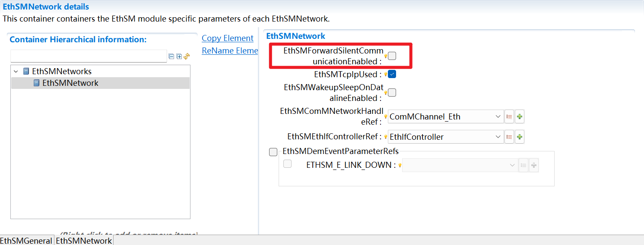Tick the EthSMDemEventParameterRefs group checkbox
Viewport: 644px width, 245px height.
(273, 152)
